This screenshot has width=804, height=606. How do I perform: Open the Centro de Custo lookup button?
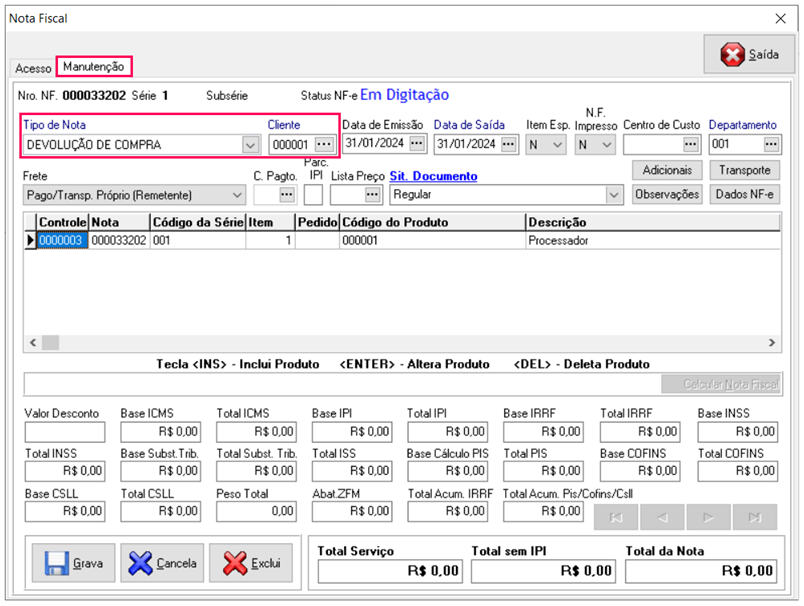point(691,144)
